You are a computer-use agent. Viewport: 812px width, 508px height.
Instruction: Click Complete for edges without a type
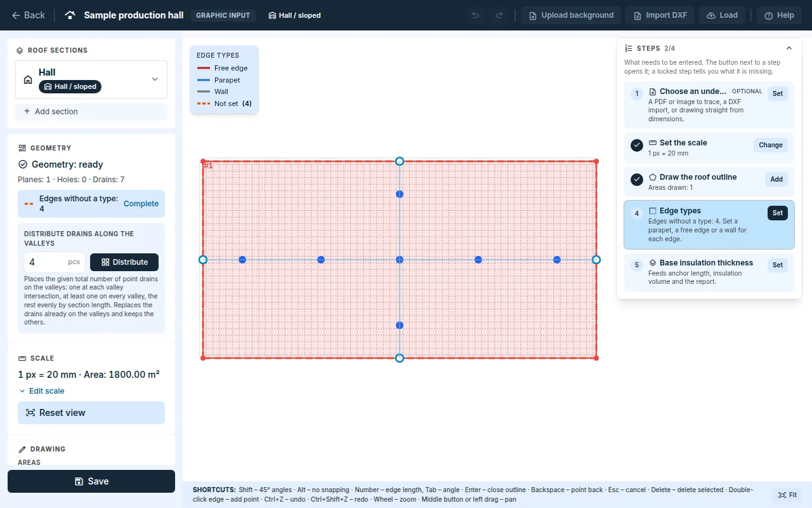click(141, 204)
